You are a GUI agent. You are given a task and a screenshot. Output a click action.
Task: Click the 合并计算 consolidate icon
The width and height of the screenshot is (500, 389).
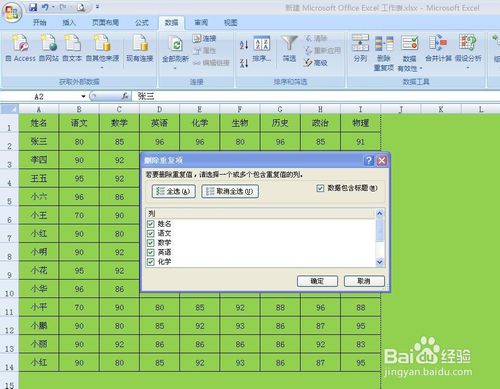point(438,43)
